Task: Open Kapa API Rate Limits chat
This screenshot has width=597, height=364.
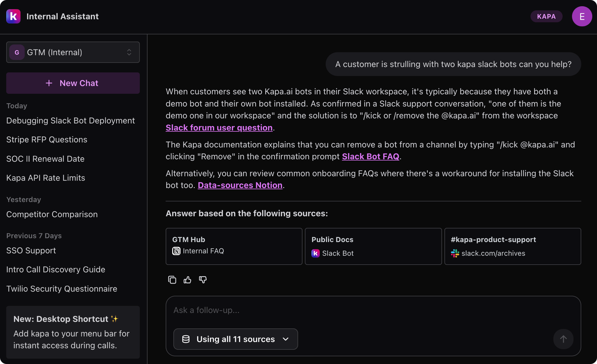Action: click(x=46, y=178)
